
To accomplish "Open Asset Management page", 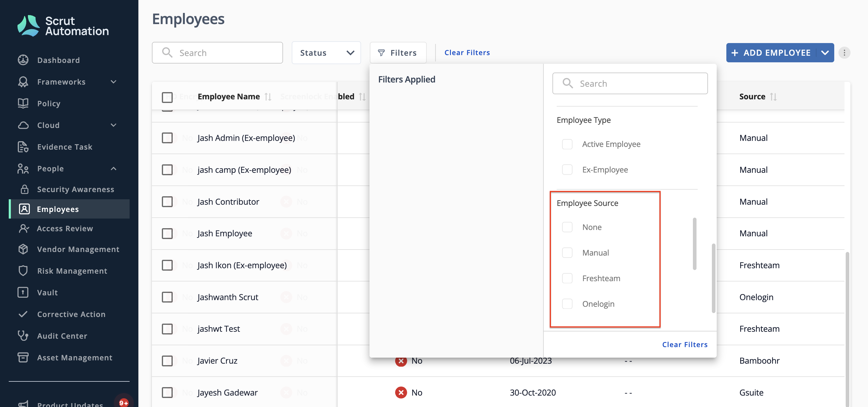I will tap(74, 358).
